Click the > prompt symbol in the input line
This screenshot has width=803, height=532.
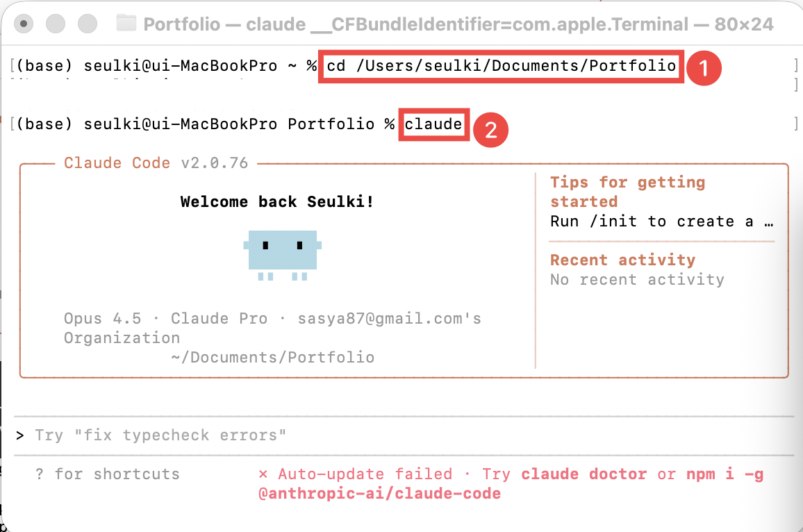[x=20, y=435]
